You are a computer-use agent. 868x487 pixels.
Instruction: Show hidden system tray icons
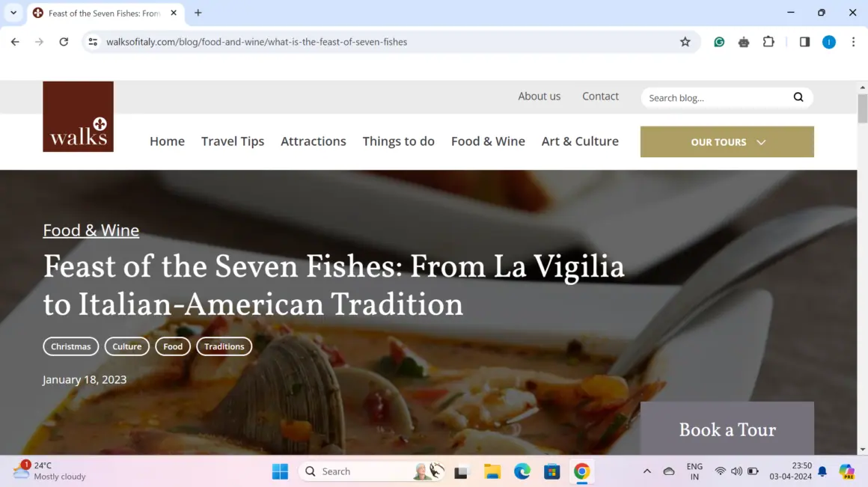coord(647,471)
